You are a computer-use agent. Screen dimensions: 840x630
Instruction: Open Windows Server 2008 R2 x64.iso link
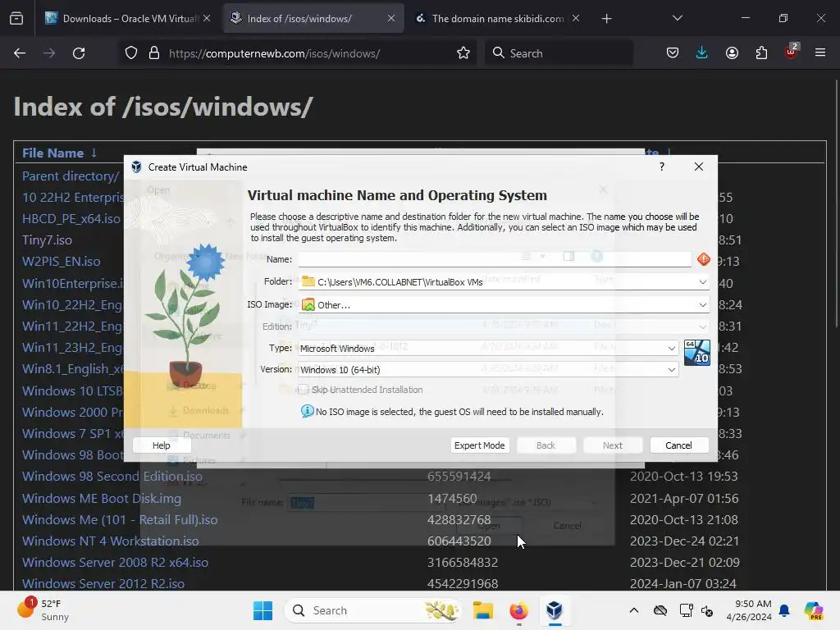[x=115, y=563]
